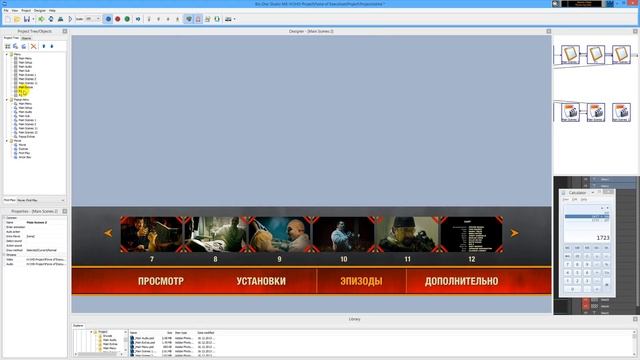Select Main Menu under the Menu folder
Screen dimensions: 640x360
pyautogui.click(x=25, y=58)
